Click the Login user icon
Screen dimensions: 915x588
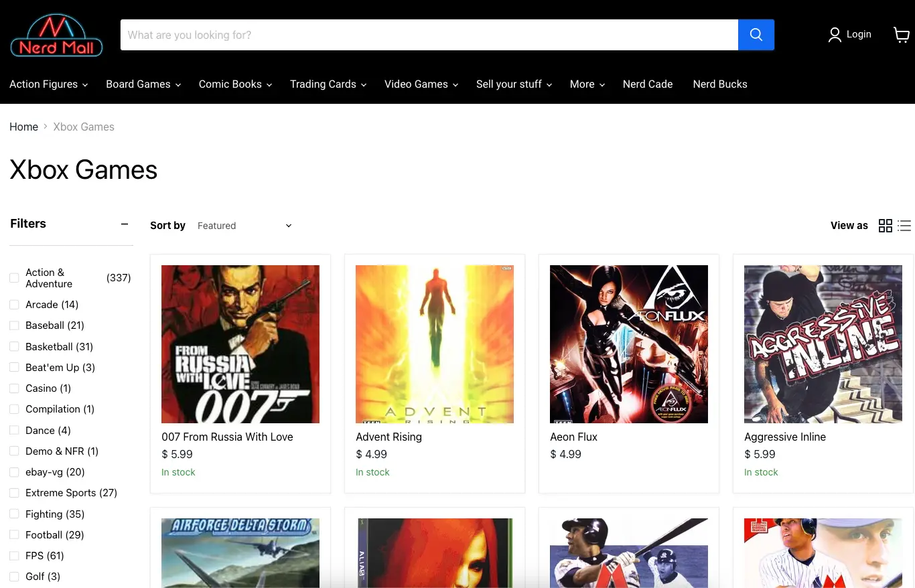click(x=835, y=35)
